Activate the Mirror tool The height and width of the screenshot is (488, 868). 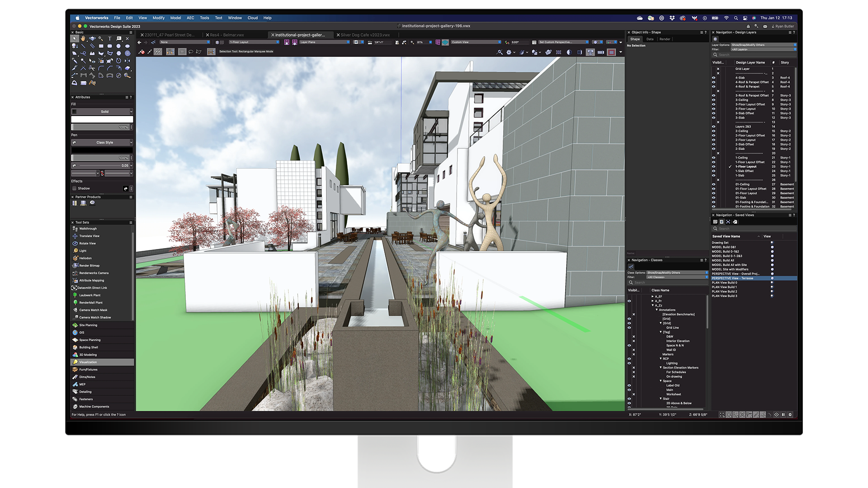coord(127,61)
